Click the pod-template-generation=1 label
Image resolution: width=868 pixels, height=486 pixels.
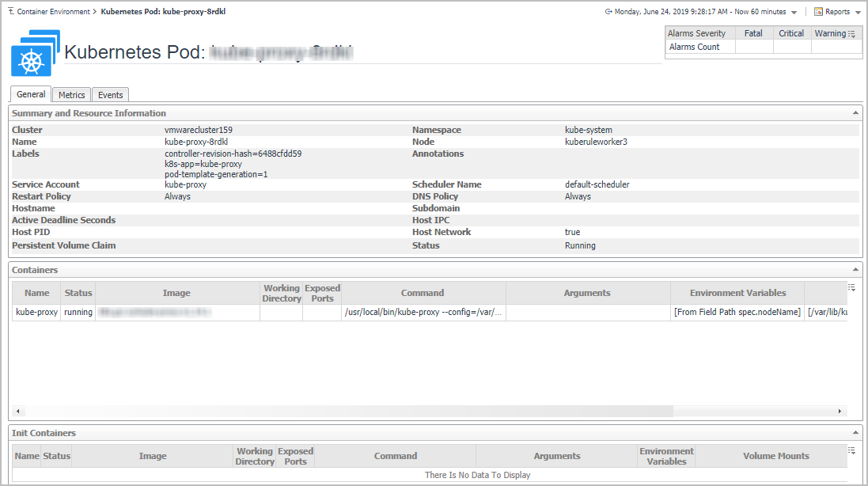click(x=216, y=174)
